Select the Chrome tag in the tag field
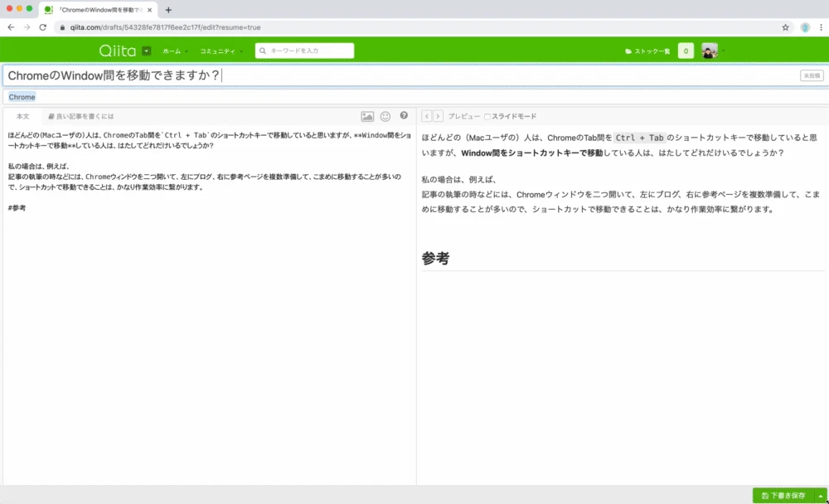 click(22, 97)
